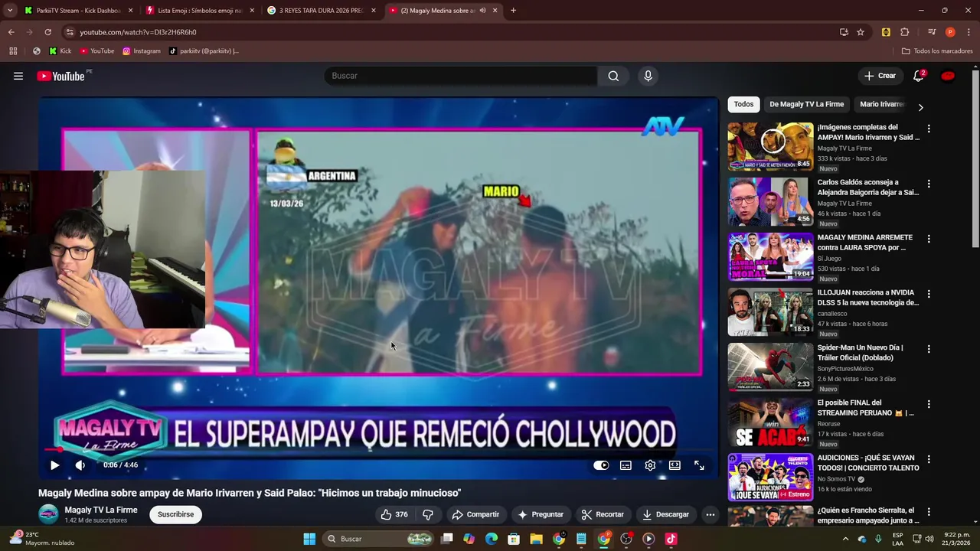Toggle subtitles in the player
980x551 pixels.
[x=626, y=465]
